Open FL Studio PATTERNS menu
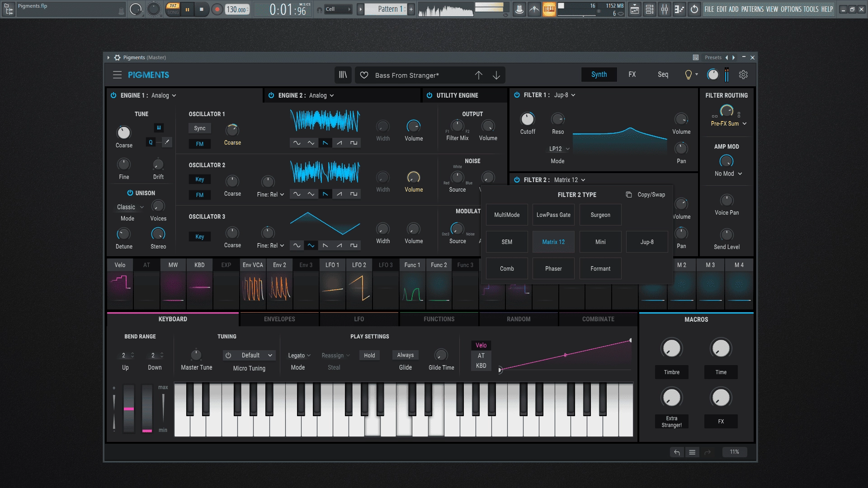 pos(752,9)
